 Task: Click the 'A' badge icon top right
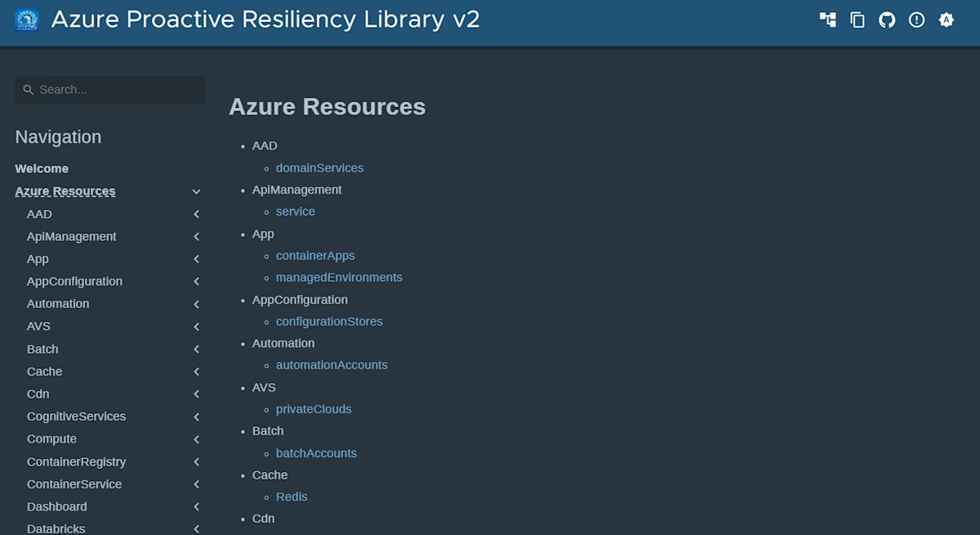(946, 20)
